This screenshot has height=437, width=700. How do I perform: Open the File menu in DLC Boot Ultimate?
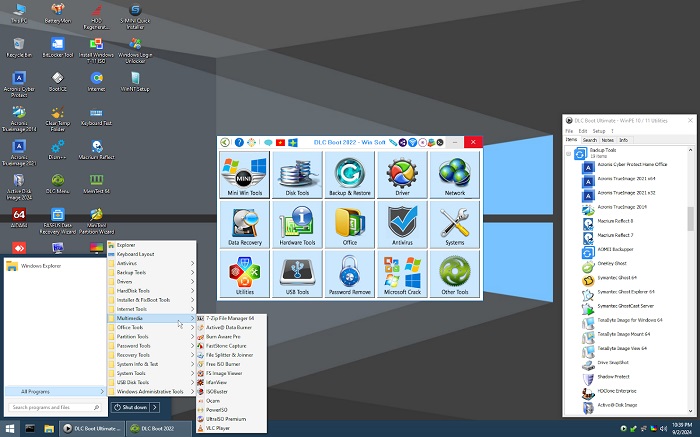point(569,131)
